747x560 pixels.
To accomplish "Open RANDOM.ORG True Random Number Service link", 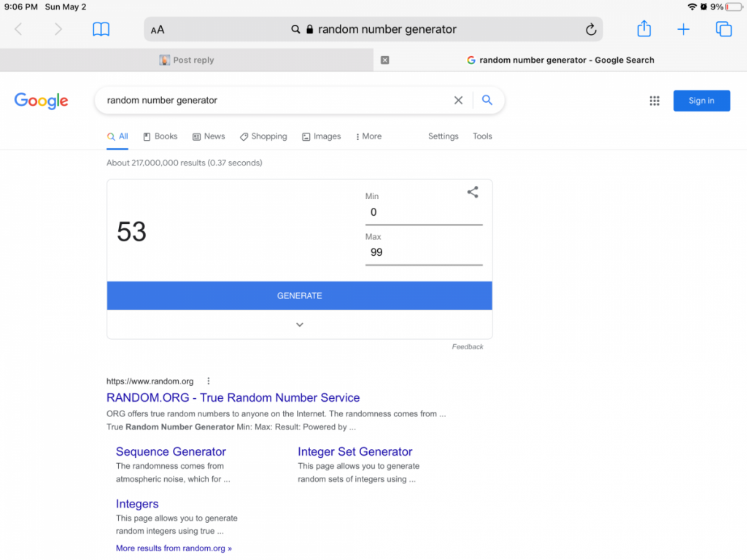I will 233,397.
